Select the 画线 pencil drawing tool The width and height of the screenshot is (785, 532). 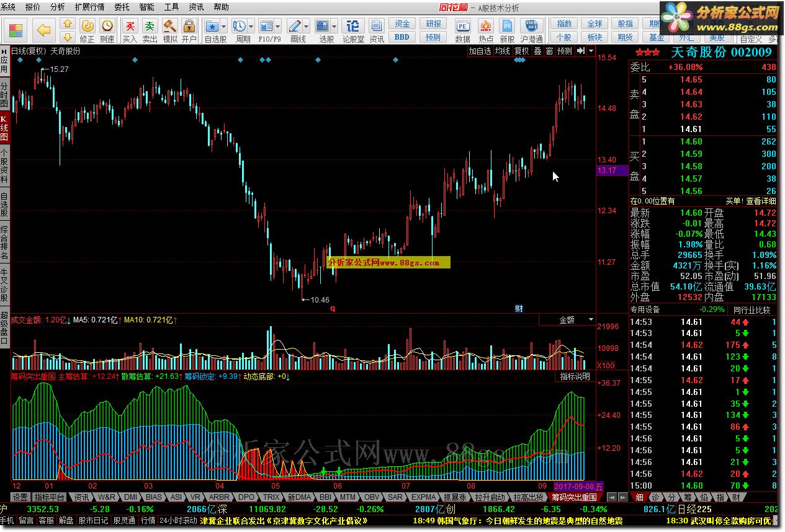(x=295, y=27)
